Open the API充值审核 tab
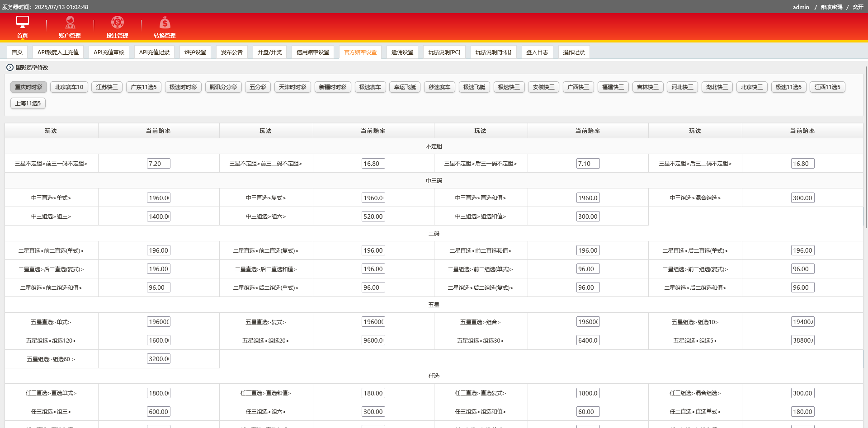Viewport: 868px width, 428px height. click(109, 52)
